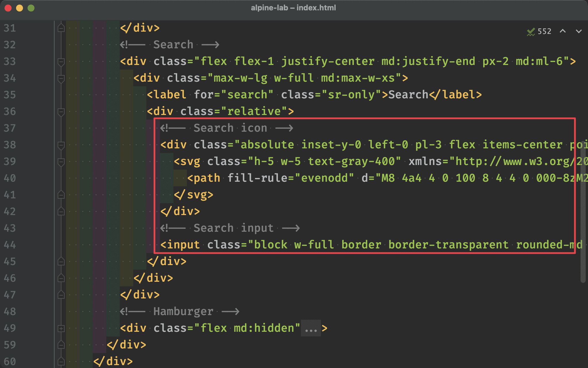Image resolution: width=588 pixels, height=368 pixels.
Task: Collapse the fold marker on line 31
Action: (x=61, y=28)
